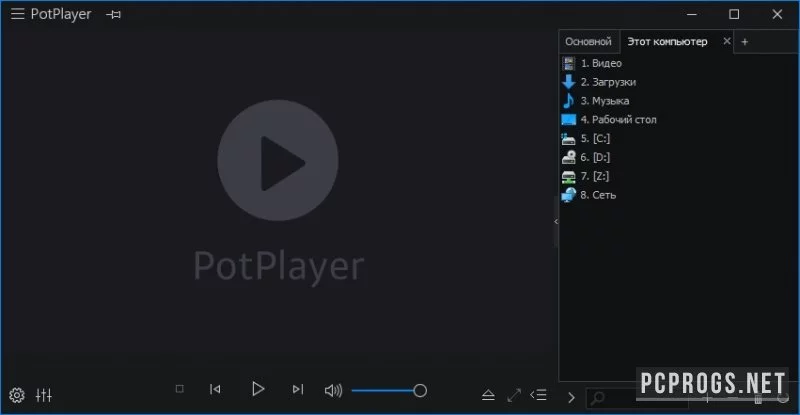Click the Музыка note icon
The height and width of the screenshot is (415, 800).
click(568, 101)
